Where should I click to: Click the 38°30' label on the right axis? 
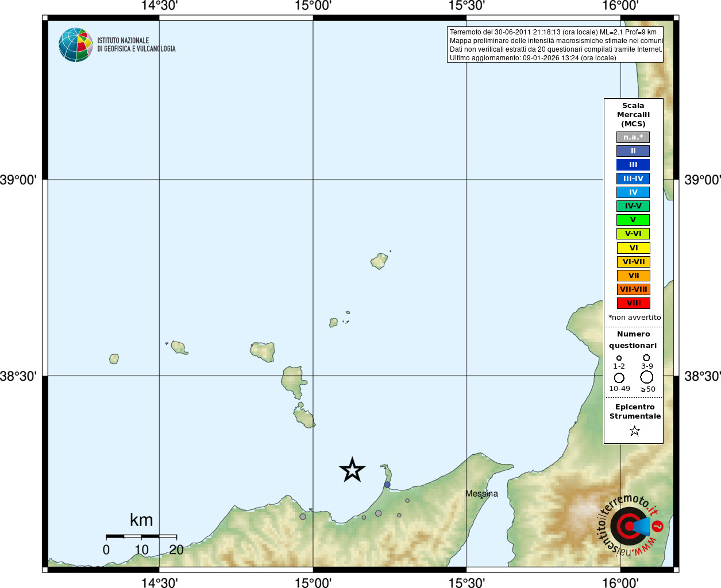tap(703, 376)
